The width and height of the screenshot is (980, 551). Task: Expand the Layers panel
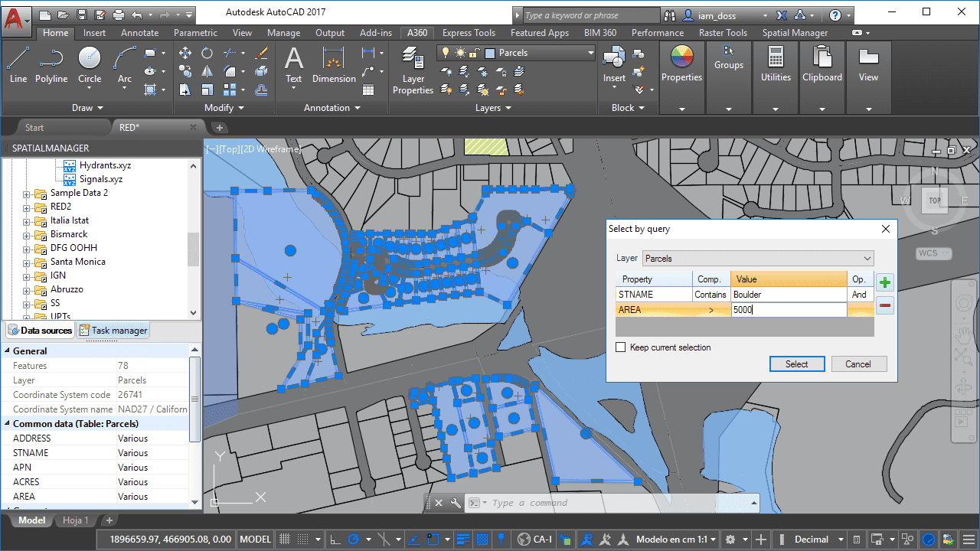493,108
